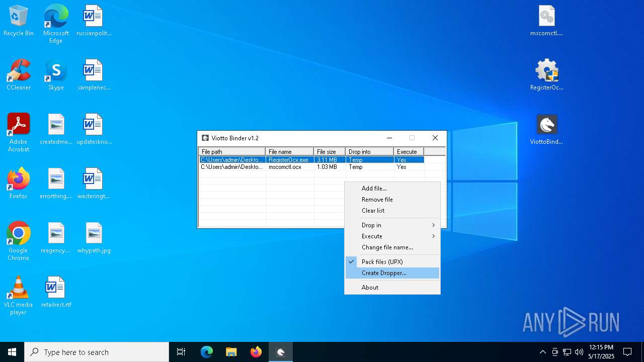
Task: Select the createdme image file icon
Action: tap(56, 130)
